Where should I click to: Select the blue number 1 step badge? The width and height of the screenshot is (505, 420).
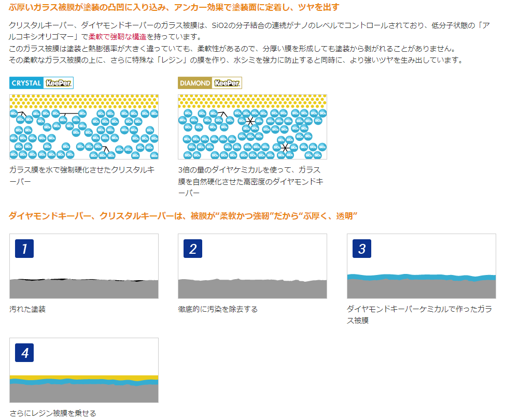[x=24, y=249]
